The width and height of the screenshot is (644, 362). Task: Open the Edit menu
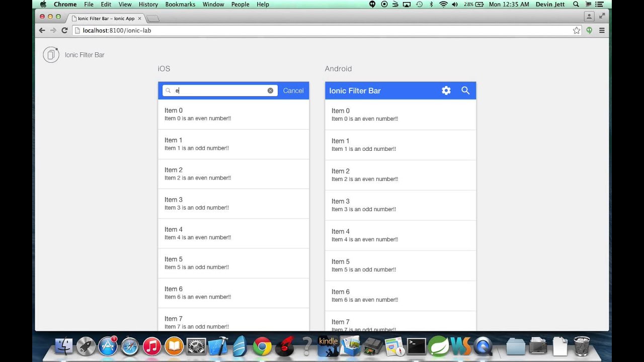pyautogui.click(x=106, y=4)
